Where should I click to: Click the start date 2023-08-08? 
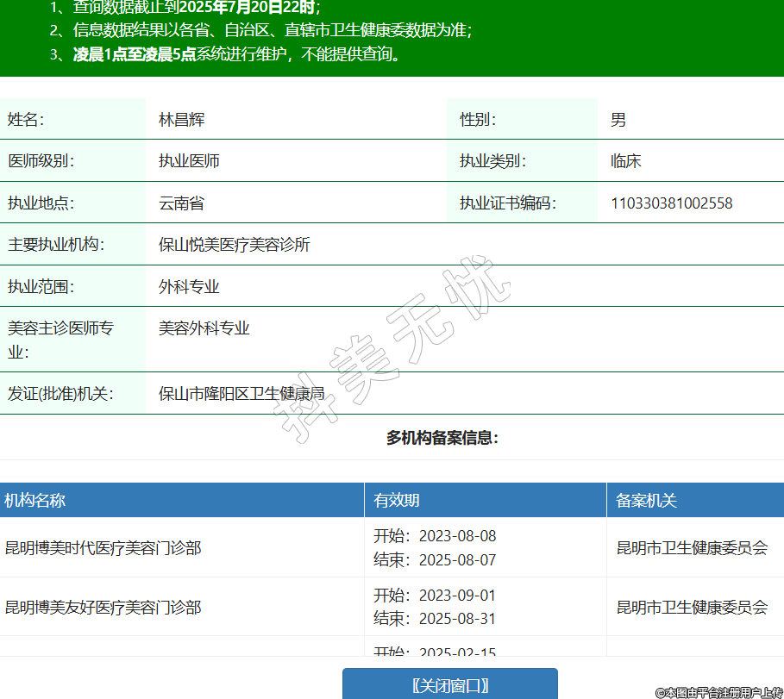pos(457,536)
